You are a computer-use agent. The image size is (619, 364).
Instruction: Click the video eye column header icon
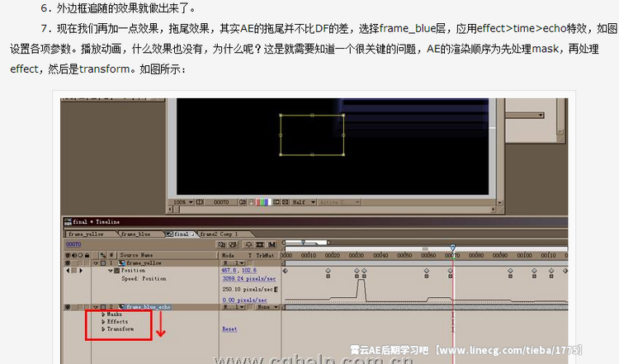[x=68, y=255]
